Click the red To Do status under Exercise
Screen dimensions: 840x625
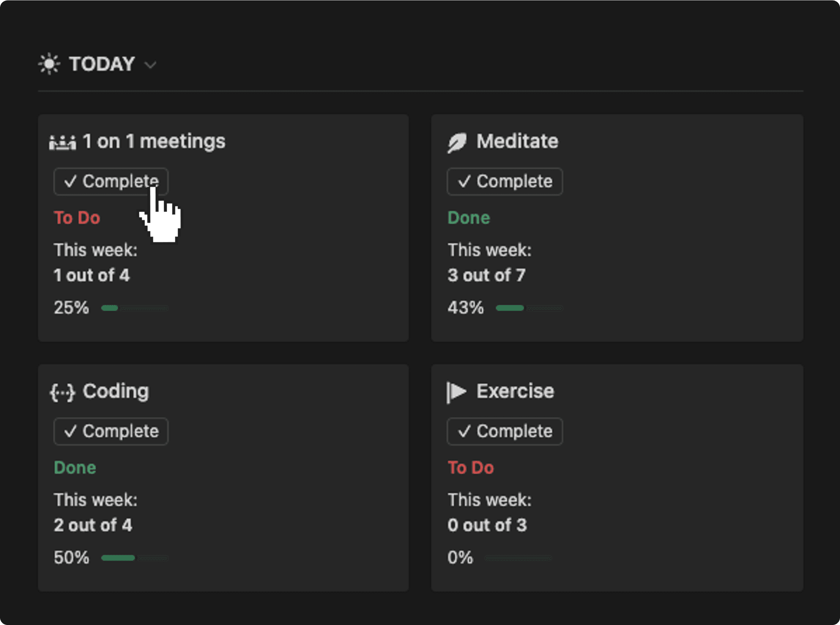tap(471, 468)
